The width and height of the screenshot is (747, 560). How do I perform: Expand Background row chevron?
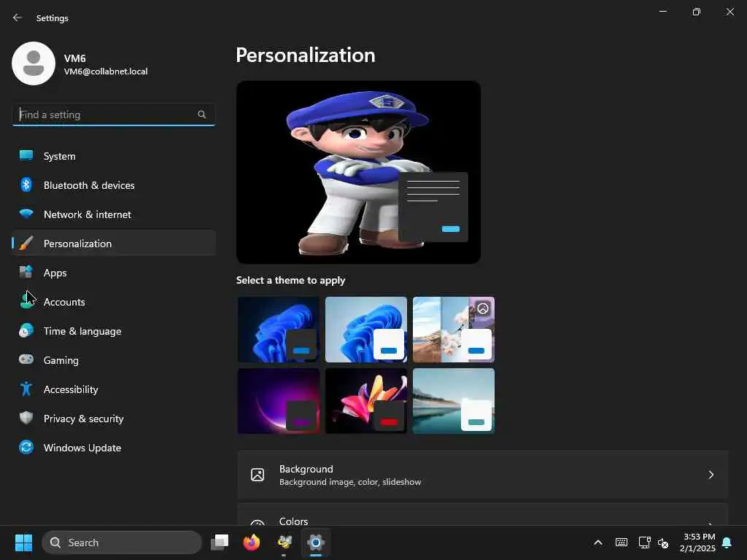[x=711, y=475]
